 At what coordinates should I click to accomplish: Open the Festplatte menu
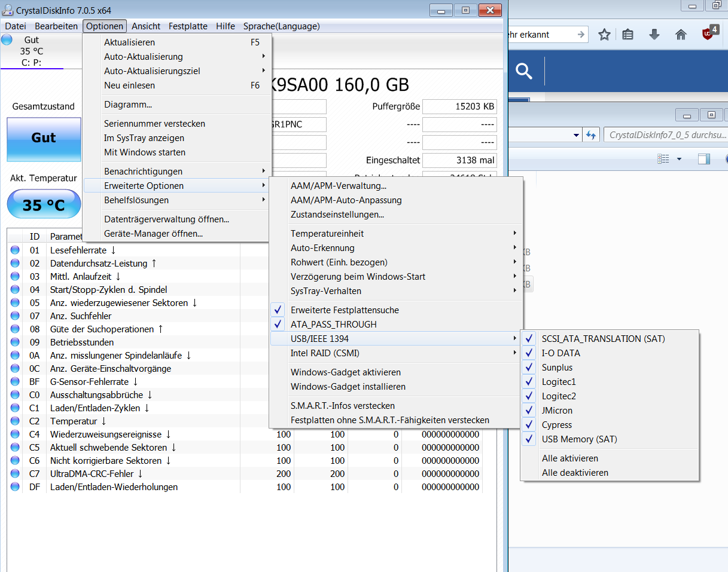[x=188, y=26]
